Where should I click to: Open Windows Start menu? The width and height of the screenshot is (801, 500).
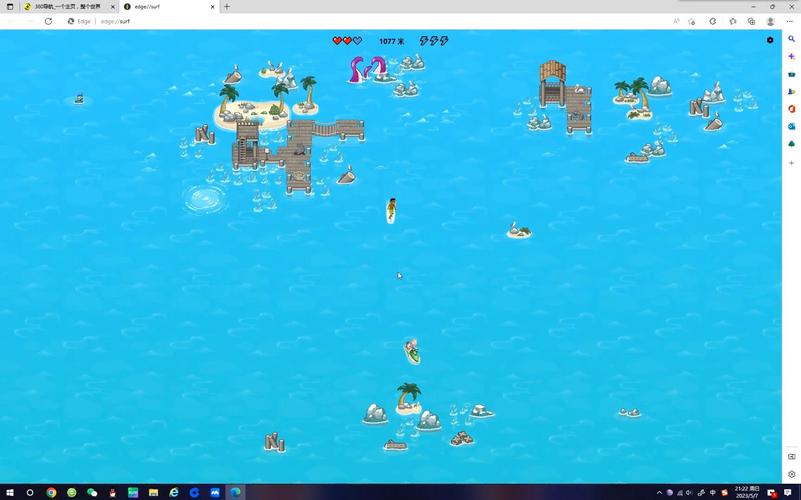click(10, 492)
